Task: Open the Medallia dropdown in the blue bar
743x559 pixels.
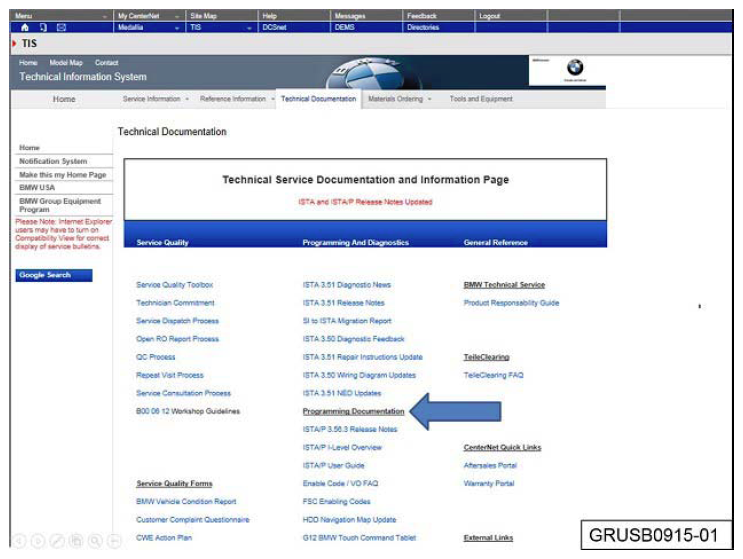Action: point(177,28)
